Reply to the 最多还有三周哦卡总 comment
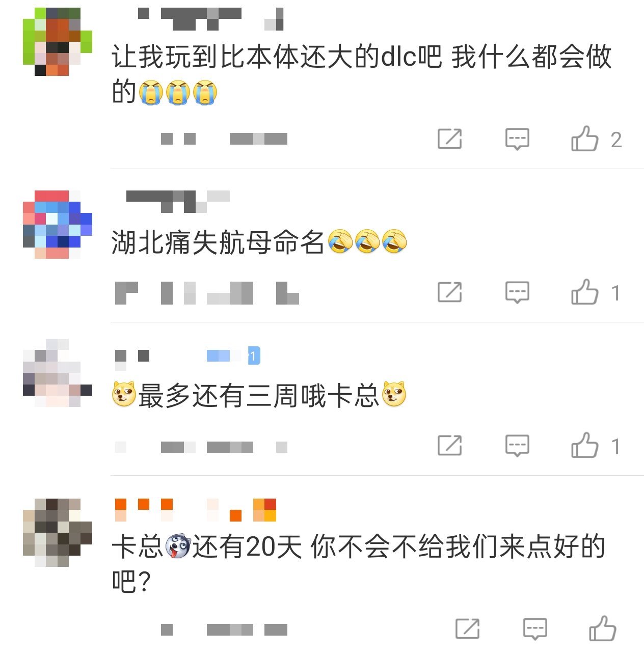The image size is (644, 657). [x=517, y=446]
